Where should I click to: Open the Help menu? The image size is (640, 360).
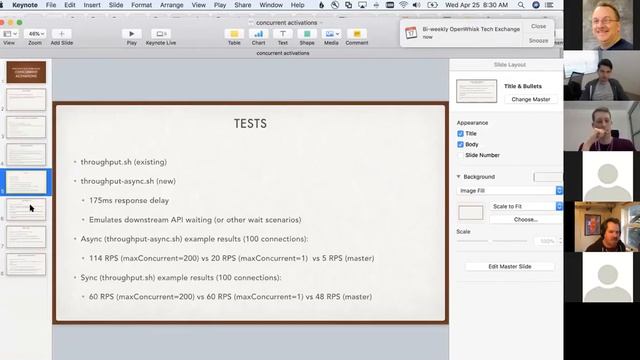click(x=298, y=5)
